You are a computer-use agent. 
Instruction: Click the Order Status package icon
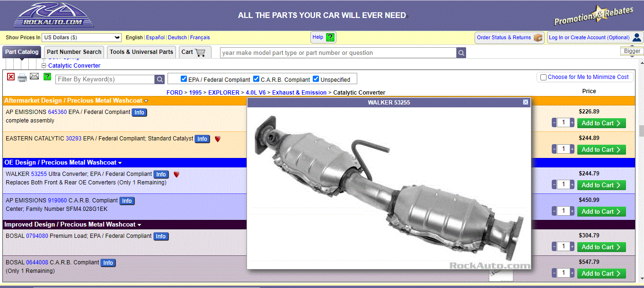click(538, 37)
